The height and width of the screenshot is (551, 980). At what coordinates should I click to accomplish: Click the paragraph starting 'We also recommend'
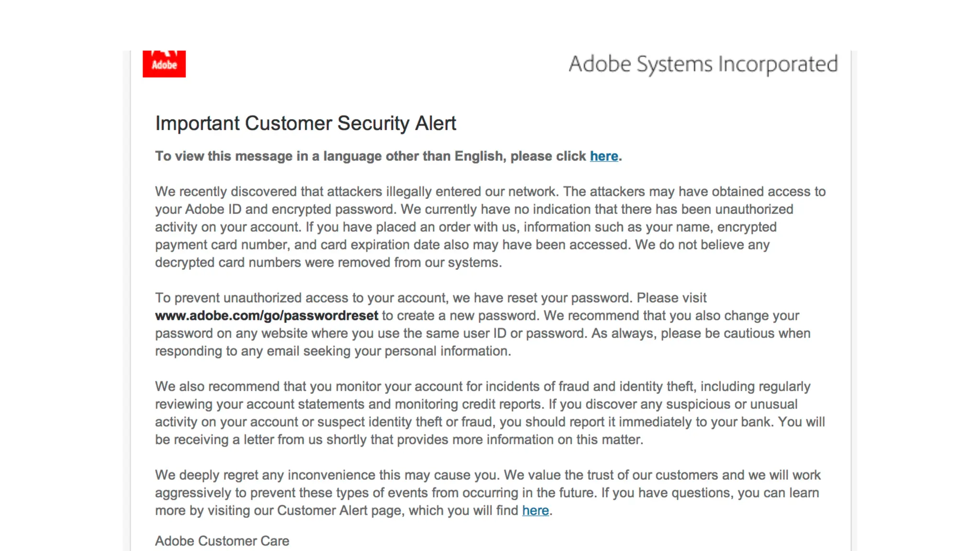490,413
